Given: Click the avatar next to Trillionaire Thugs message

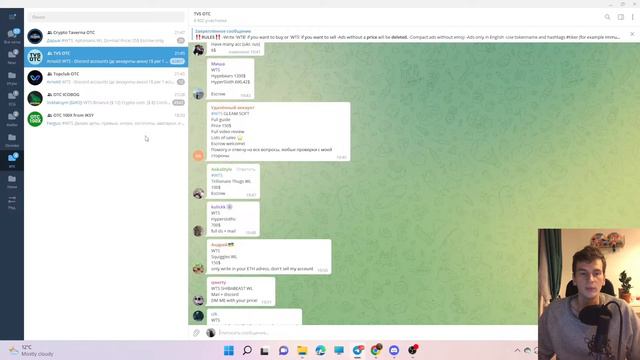Looking at the screenshot, I should pos(199,193).
